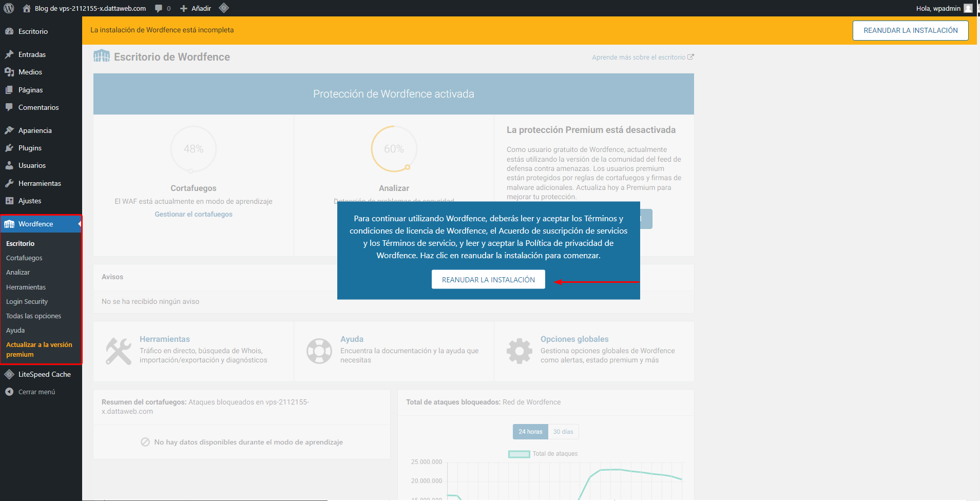Click the Usuarios person icon
The height and width of the screenshot is (501, 980).
pyautogui.click(x=9, y=165)
